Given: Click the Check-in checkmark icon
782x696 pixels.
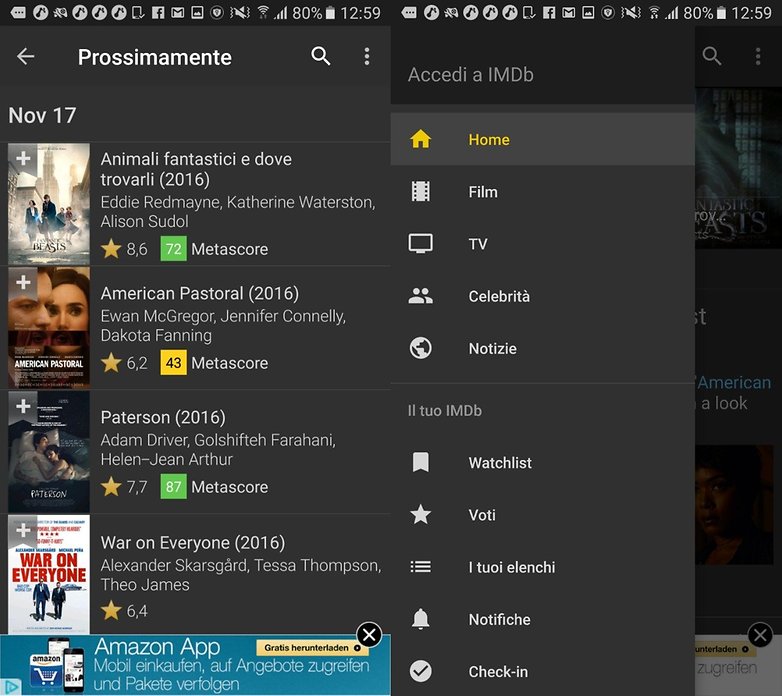Looking at the screenshot, I should pyautogui.click(x=420, y=671).
